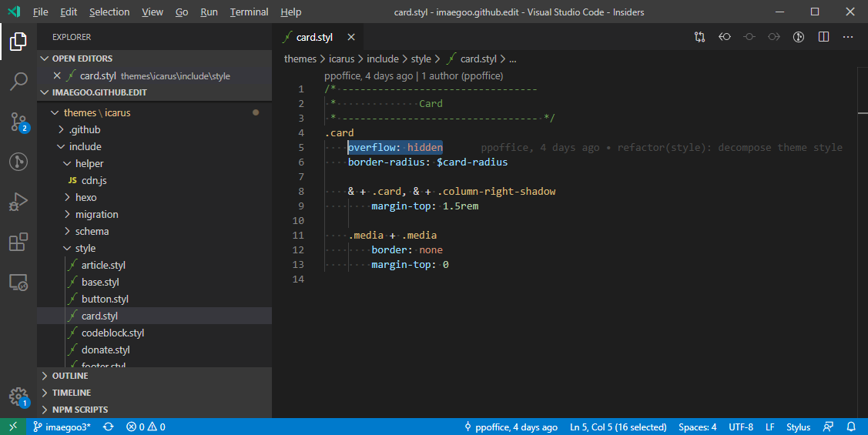The height and width of the screenshot is (435, 868).
Task: Change language mode via Stylus
Action: click(798, 427)
